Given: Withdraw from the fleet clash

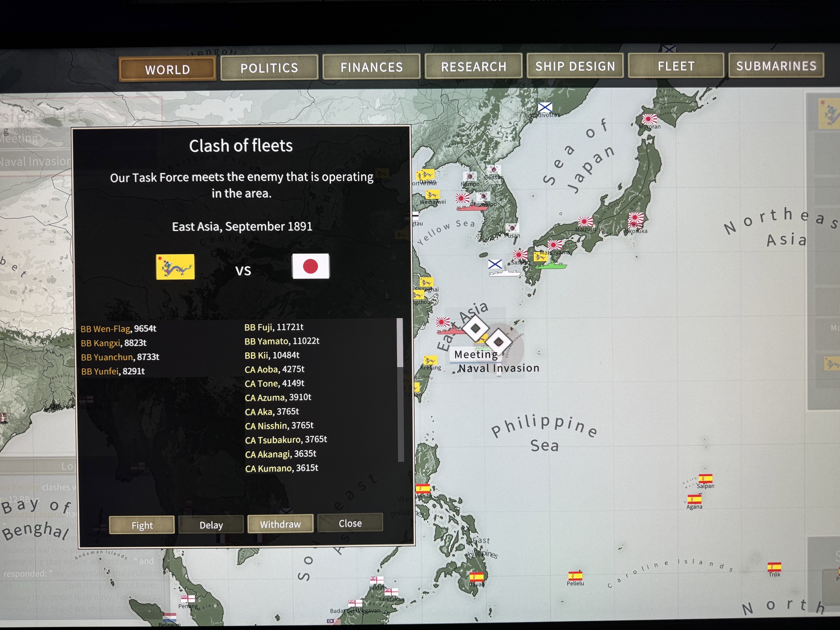Looking at the screenshot, I should point(280,524).
